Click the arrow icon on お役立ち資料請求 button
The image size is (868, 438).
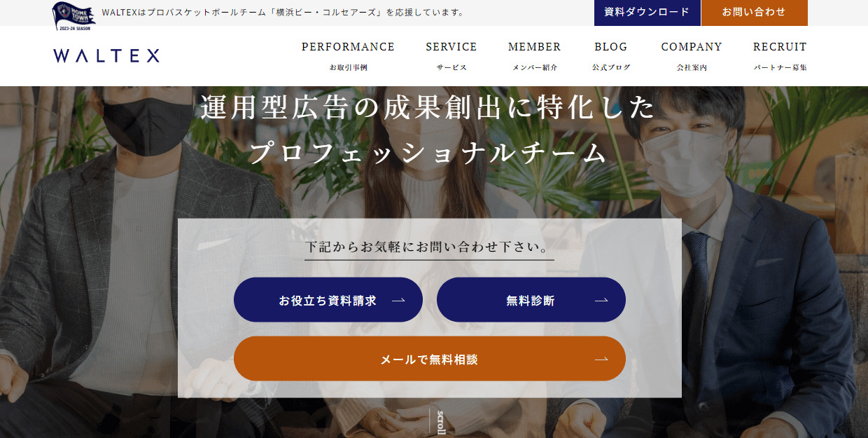(x=398, y=301)
